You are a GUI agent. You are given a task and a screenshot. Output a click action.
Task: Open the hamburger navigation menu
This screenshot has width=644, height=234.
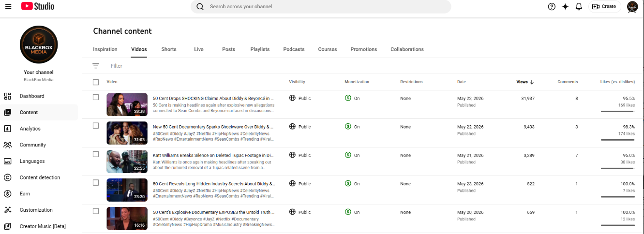point(8,6)
